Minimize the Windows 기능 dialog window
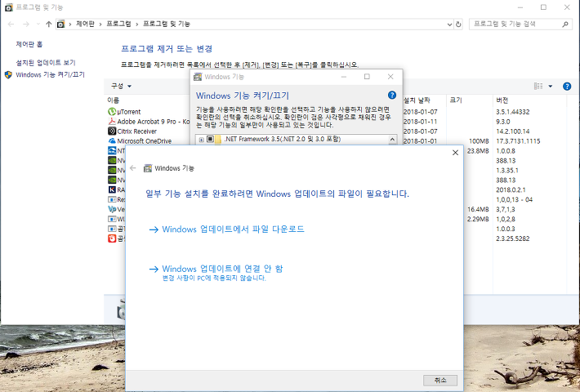This screenshot has width=580, height=392. coord(344,77)
